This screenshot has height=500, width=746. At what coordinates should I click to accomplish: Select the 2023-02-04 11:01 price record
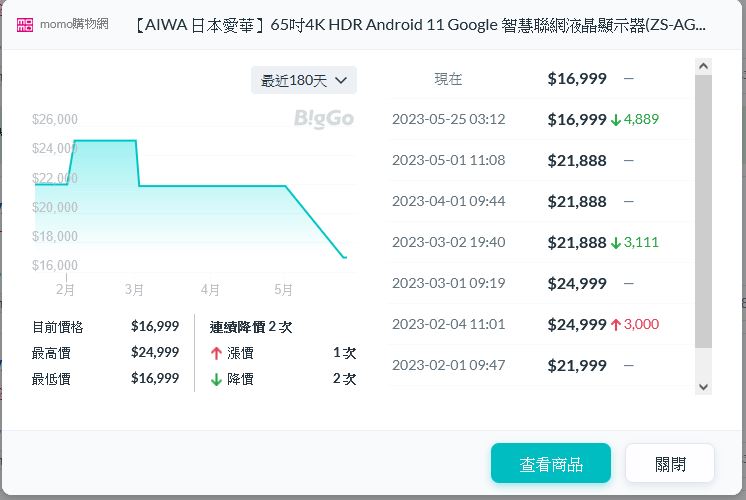click(448, 324)
